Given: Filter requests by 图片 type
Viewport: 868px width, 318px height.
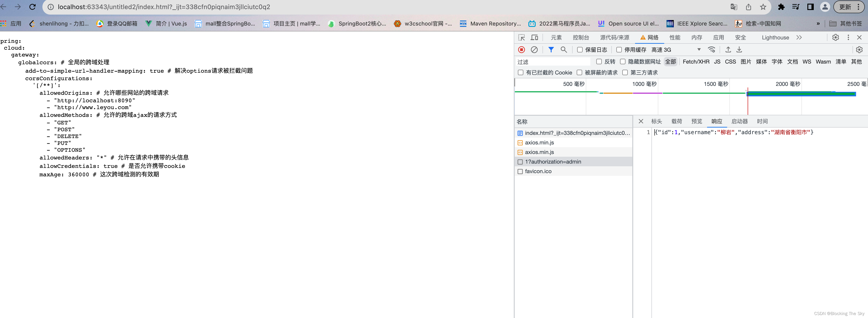Looking at the screenshot, I should tap(746, 62).
